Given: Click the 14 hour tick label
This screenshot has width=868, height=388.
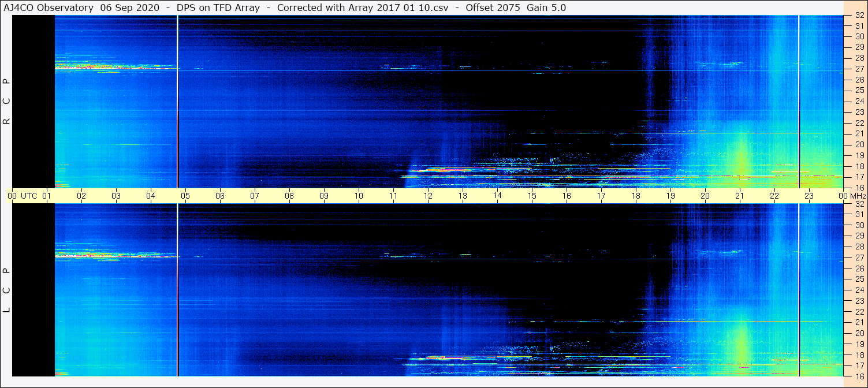Looking at the screenshot, I should 497,196.
